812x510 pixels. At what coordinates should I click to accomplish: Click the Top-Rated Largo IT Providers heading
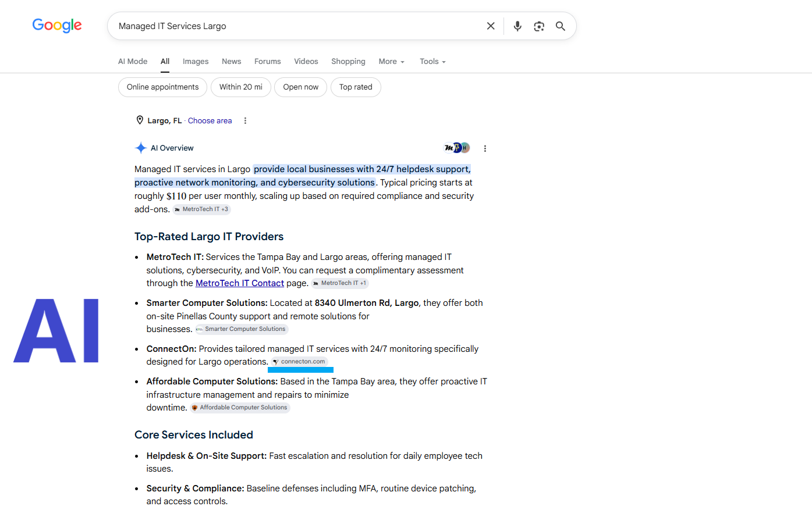pyautogui.click(x=209, y=237)
